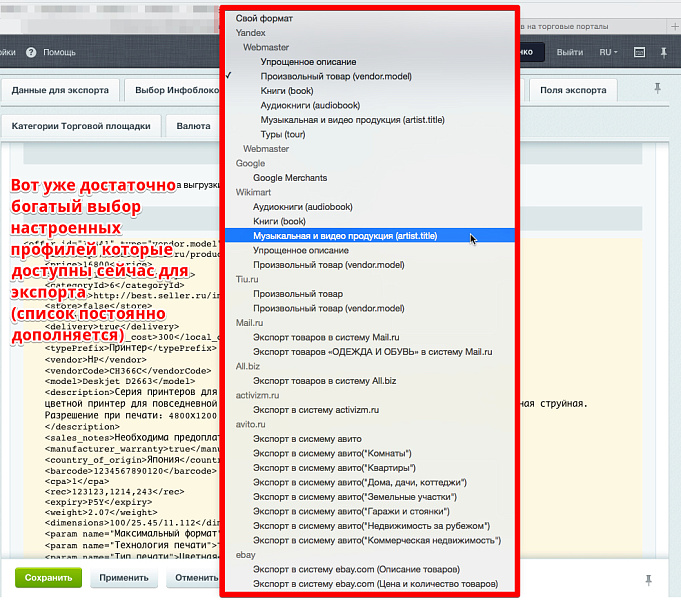Select Свой формат at top of list
Screen dimensions: 681x600
[x=264, y=18]
